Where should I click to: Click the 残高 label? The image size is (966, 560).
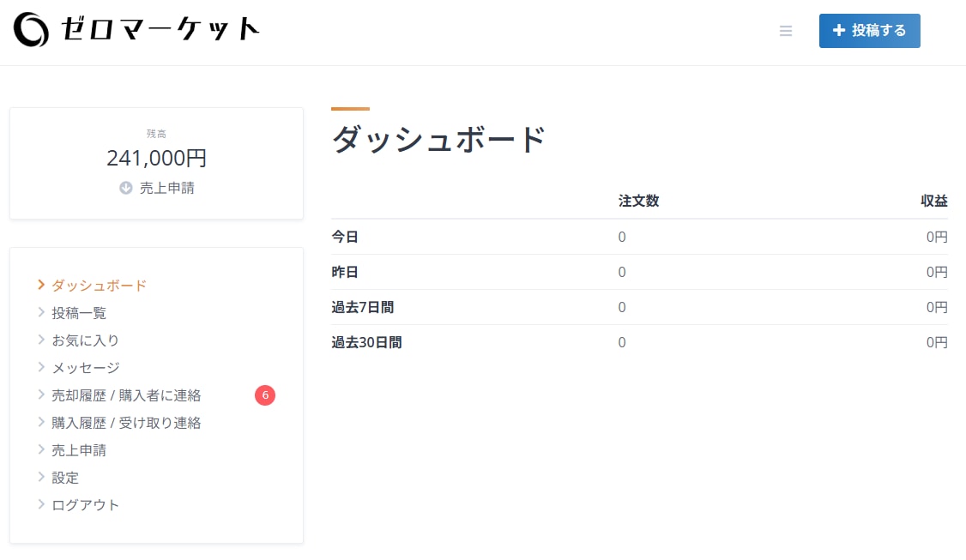tap(156, 134)
